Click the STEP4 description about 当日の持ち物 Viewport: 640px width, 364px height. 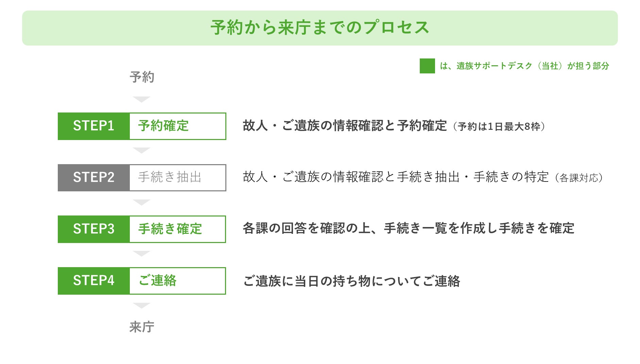tap(351, 281)
